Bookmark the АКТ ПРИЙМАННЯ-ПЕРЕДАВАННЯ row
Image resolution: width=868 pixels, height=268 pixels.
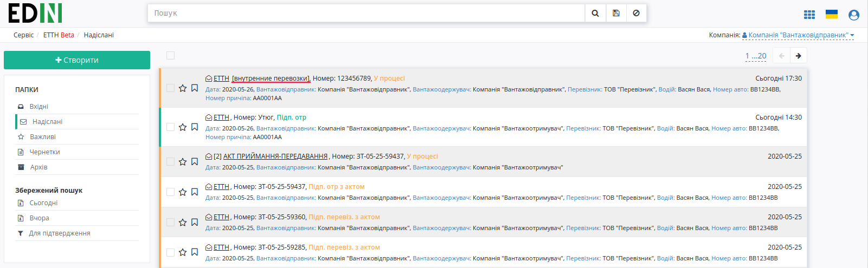[195, 162]
